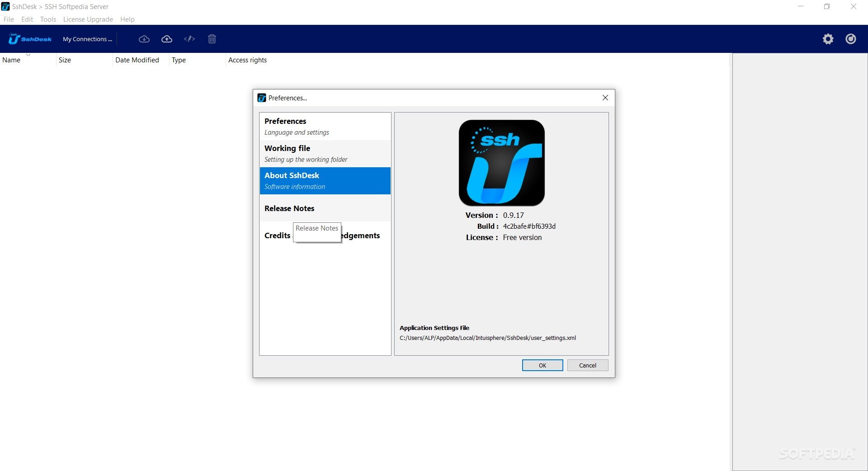The height and width of the screenshot is (471, 868).
Task: Sort by the Size column header
Action: [x=85, y=60]
